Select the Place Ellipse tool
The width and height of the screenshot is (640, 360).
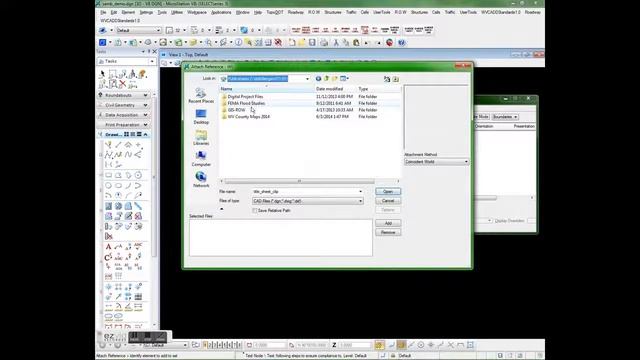[118, 185]
